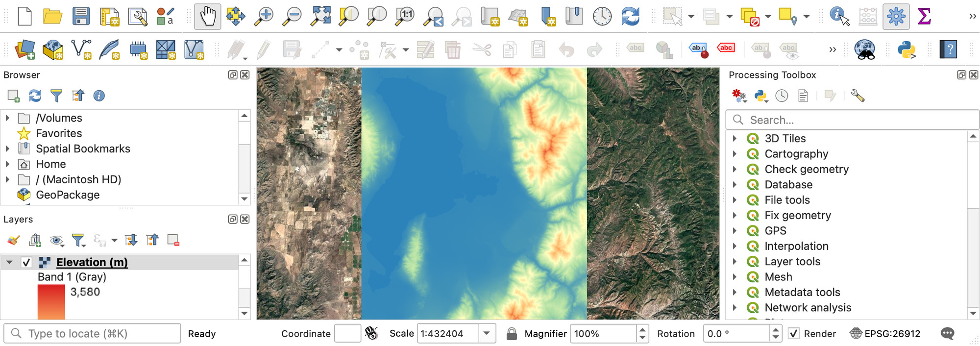Float the Browser panel with undock button
The image size is (980, 346).
233,75
